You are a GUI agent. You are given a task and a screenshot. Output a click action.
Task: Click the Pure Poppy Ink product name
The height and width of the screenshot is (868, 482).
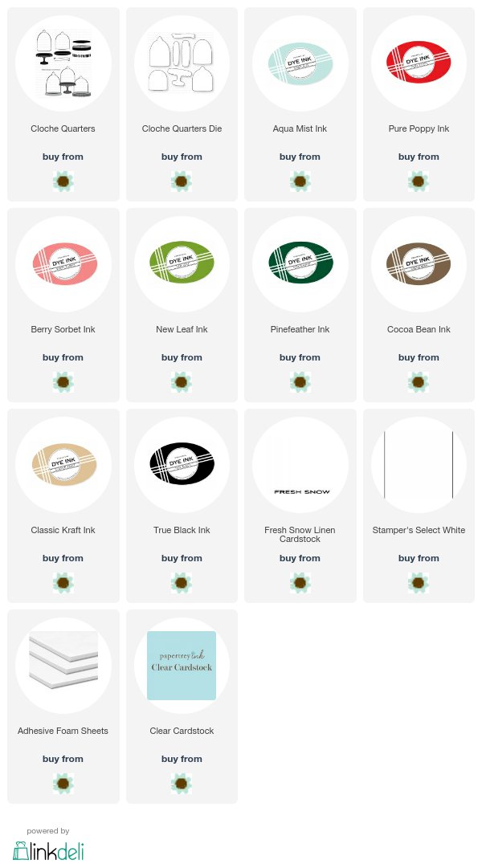[x=419, y=128]
